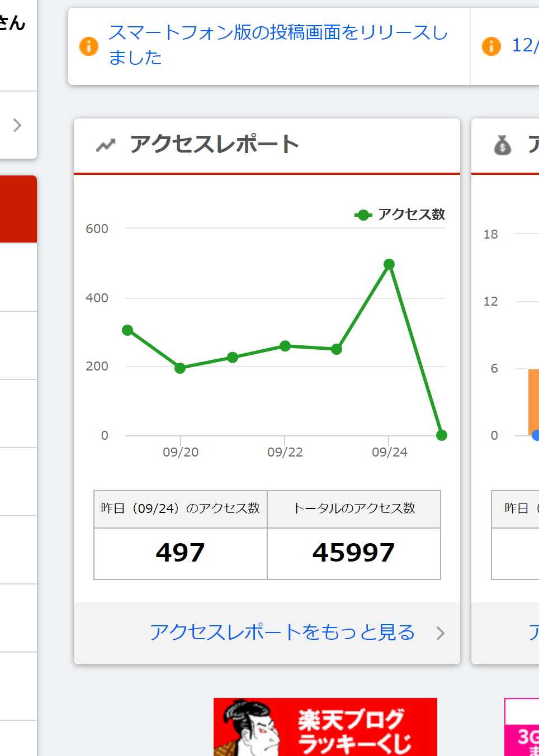
Task: Click the orange info icon beside smartphone notice
Action: click(x=89, y=46)
